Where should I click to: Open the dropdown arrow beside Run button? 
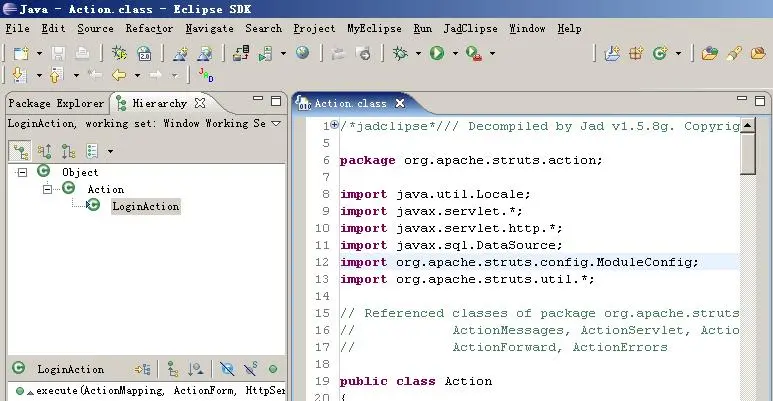coord(455,53)
